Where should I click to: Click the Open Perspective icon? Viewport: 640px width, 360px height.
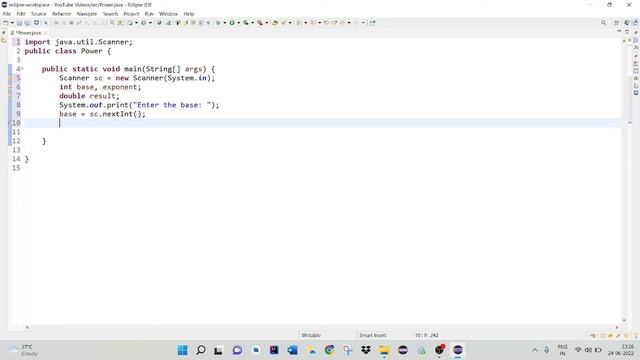pyautogui.click(x=617, y=23)
